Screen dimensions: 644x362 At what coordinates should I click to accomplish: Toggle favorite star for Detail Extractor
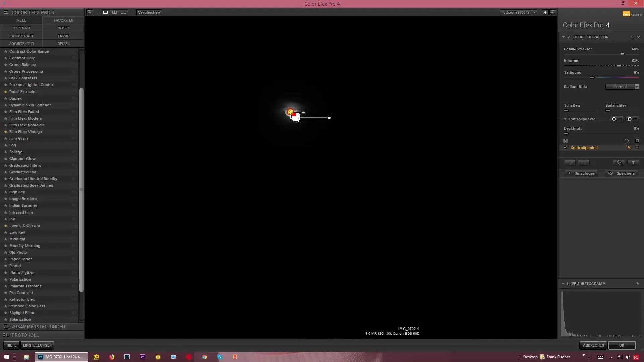(x=5, y=92)
